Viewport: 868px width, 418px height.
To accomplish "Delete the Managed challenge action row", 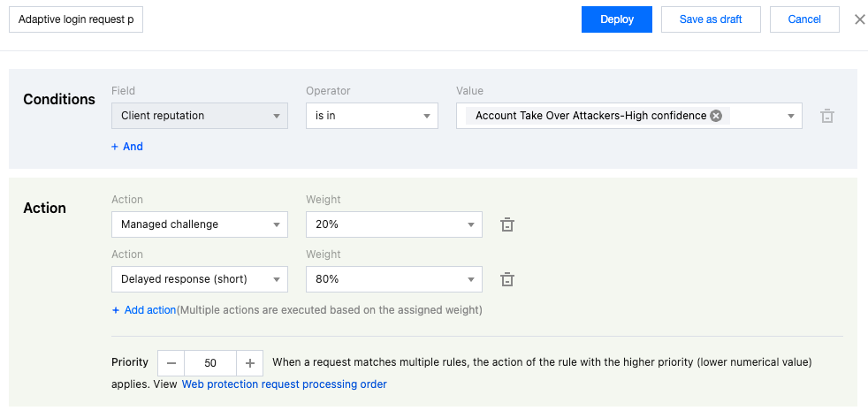I will [507, 224].
